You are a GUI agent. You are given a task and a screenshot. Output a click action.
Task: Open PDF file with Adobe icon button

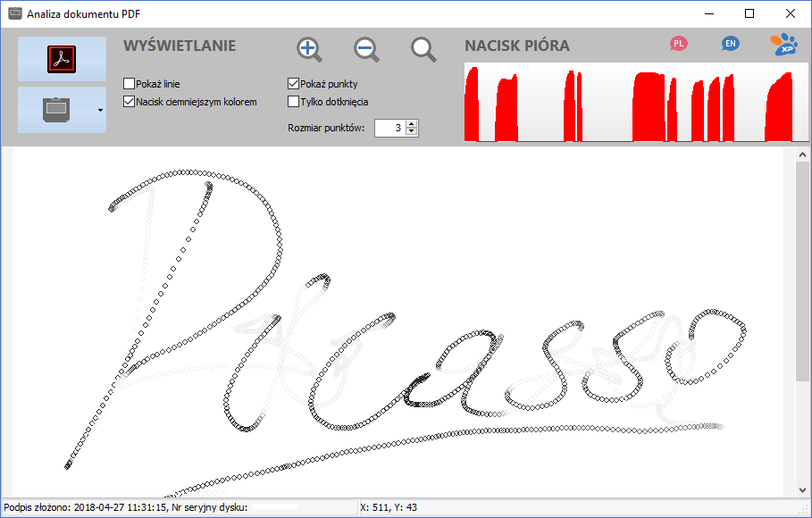coord(63,59)
